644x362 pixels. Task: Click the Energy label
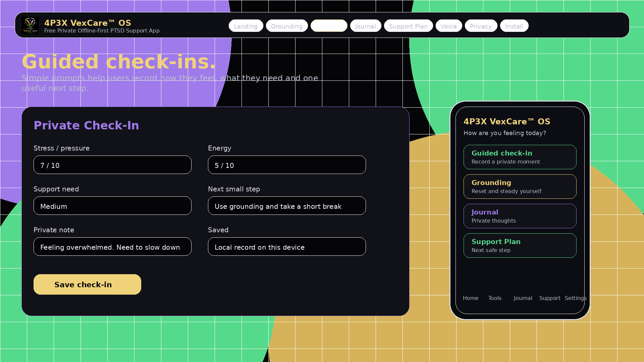[219, 148]
